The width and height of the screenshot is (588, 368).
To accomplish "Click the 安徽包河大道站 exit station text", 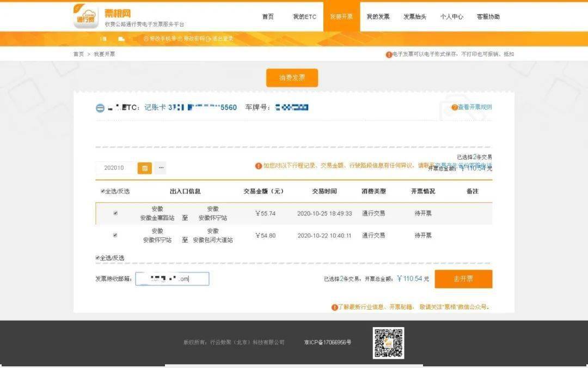I will tap(213, 240).
